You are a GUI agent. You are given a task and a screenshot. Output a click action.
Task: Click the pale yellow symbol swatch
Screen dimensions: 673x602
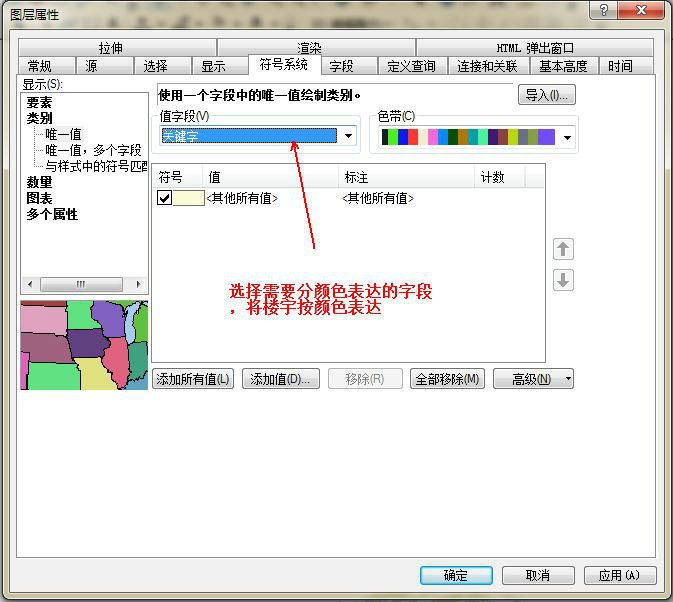188,198
